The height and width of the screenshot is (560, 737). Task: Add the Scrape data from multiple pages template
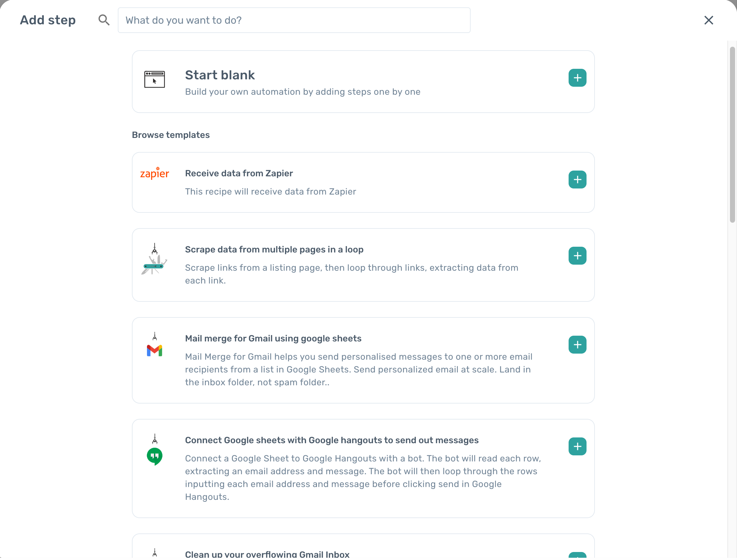(x=577, y=256)
